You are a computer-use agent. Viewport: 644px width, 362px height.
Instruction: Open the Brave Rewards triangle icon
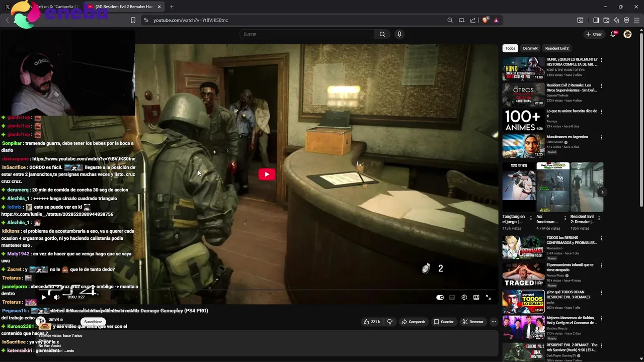pos(496,20)
